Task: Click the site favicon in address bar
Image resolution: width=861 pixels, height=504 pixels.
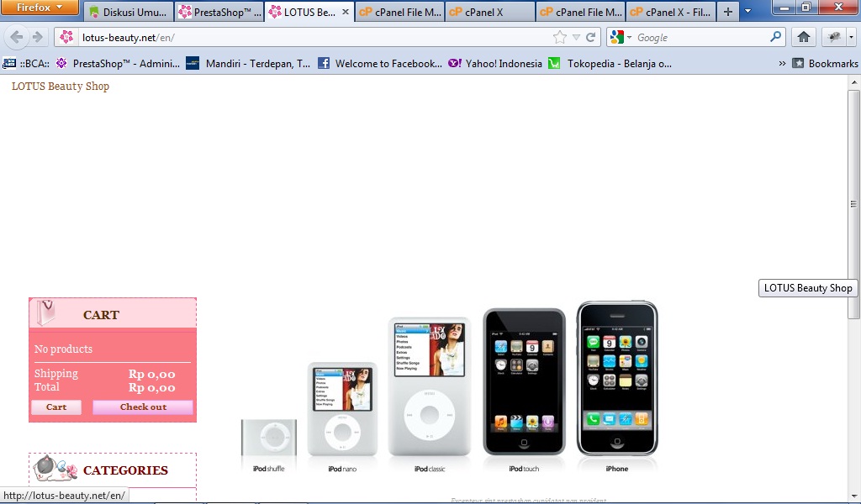Action: (x=66, y=37)
